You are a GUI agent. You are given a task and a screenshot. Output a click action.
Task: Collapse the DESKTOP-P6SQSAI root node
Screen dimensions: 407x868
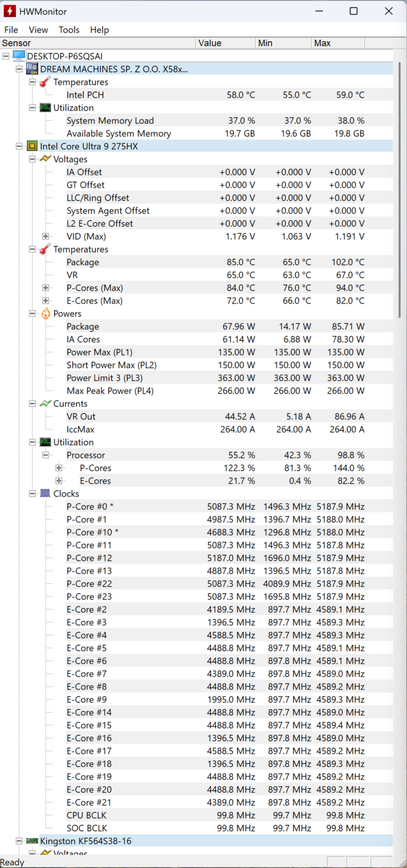tap(6, 56)
